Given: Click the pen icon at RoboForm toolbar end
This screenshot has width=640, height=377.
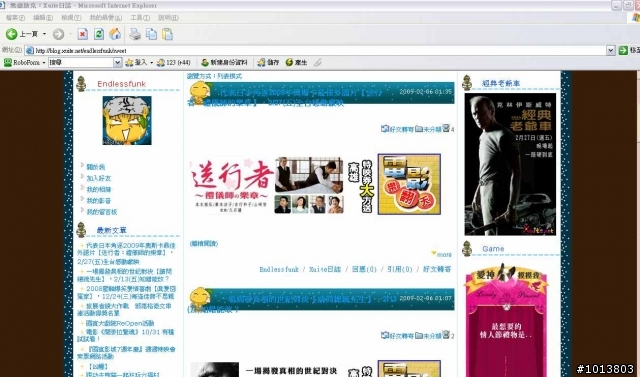Looking at the screenshot, I should [318, 62].
